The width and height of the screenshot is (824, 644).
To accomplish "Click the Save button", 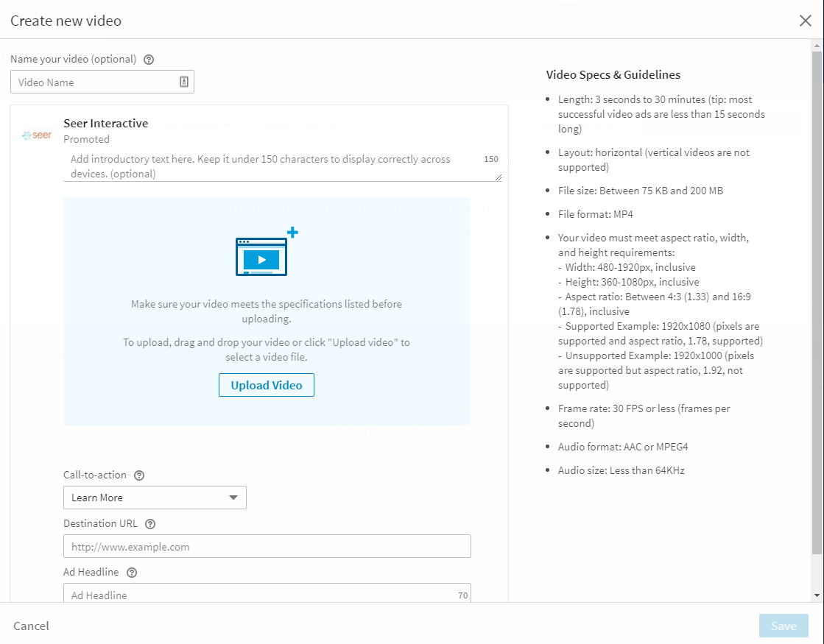I will [783, 626].
